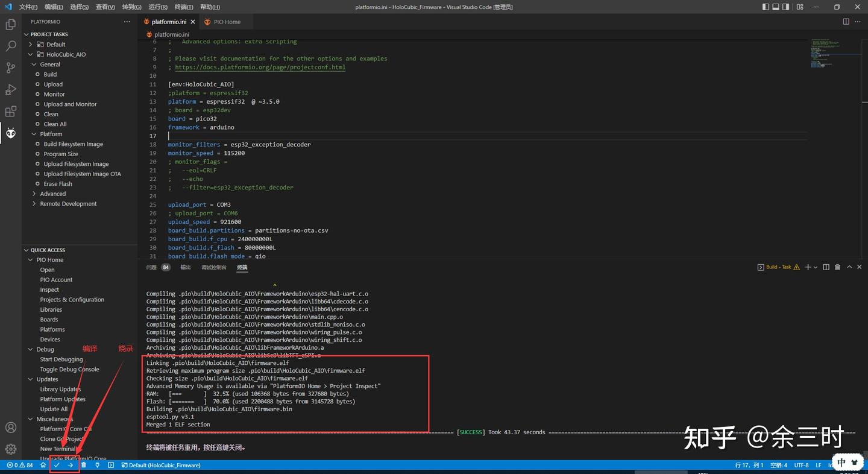Build the project via status bar checkmark
Screen dimensions: 868x474
pos(57,465)
